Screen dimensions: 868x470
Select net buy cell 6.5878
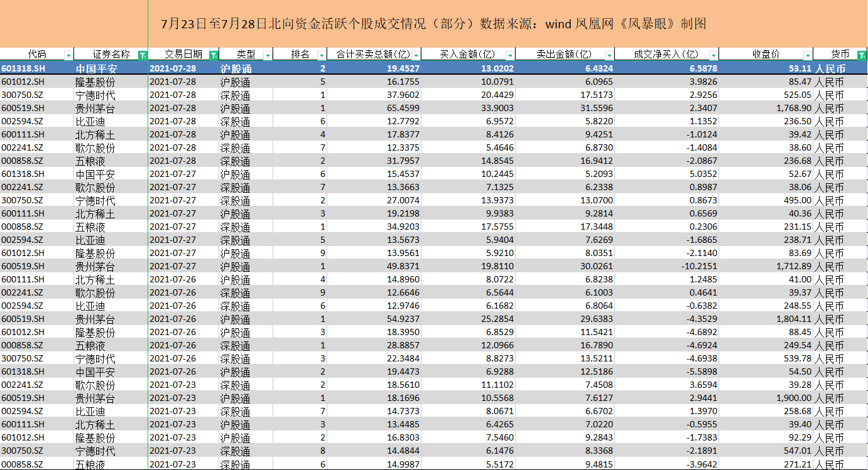[x=666, y=68]
